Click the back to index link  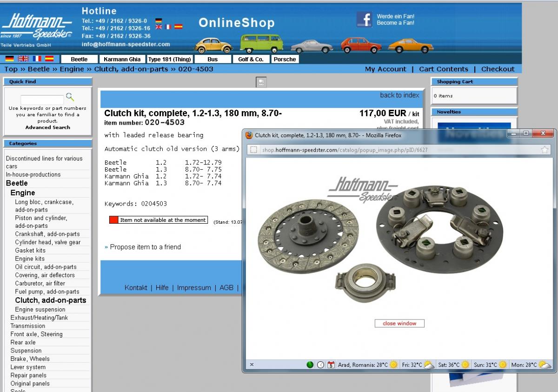(x=399, y=95)
